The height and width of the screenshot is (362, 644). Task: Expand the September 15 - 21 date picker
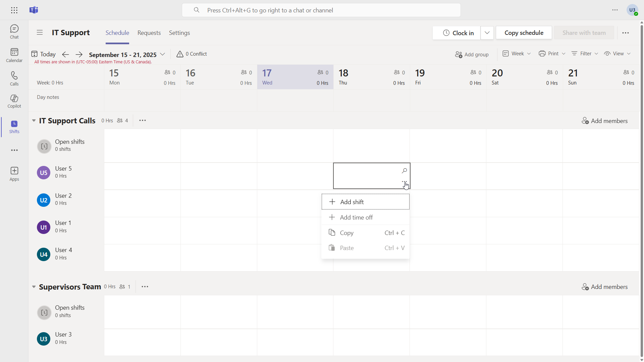162,54
